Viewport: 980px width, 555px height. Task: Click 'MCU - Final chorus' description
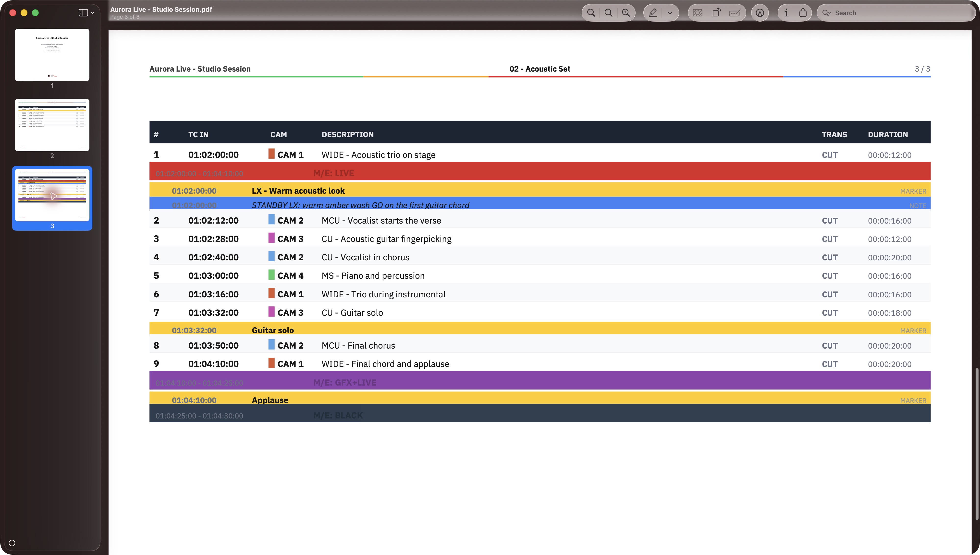358,345
